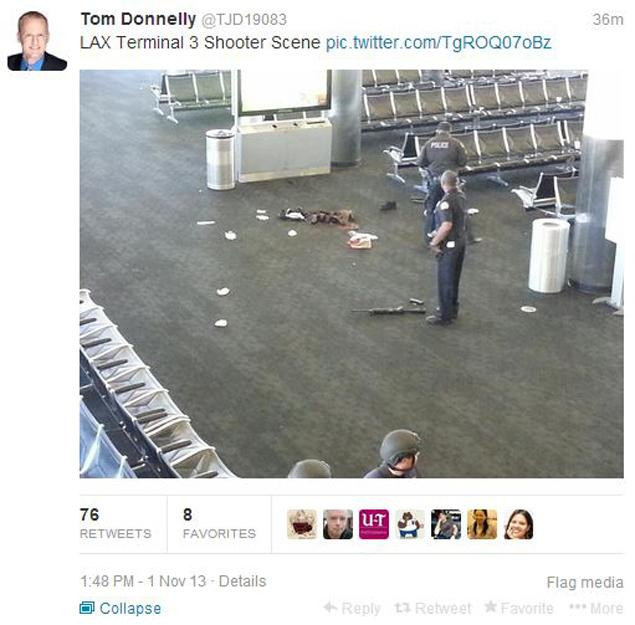Open the More options menu
Viewport: 635px width, 625px height.
point(596,608)
